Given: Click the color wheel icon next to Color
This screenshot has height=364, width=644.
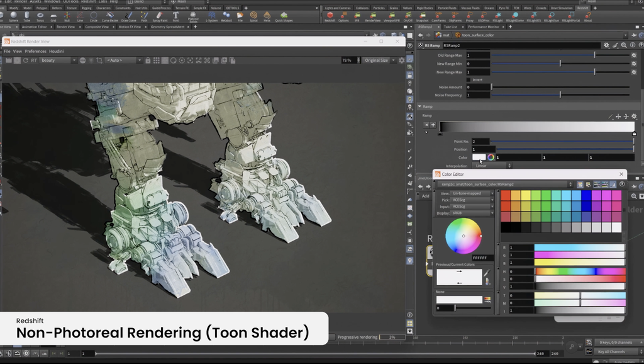Looking at the screenshot, I should (x=491, y=157).
